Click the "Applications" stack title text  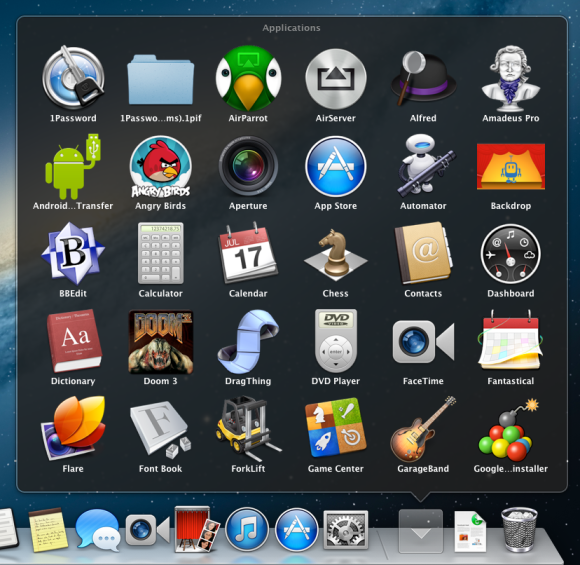coord(291,28)
